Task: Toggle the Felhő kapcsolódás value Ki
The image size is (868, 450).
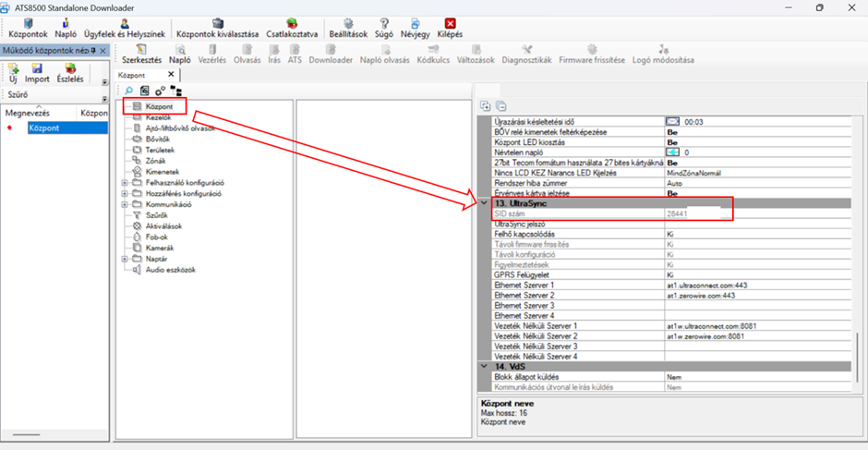Action: (757, 235)
